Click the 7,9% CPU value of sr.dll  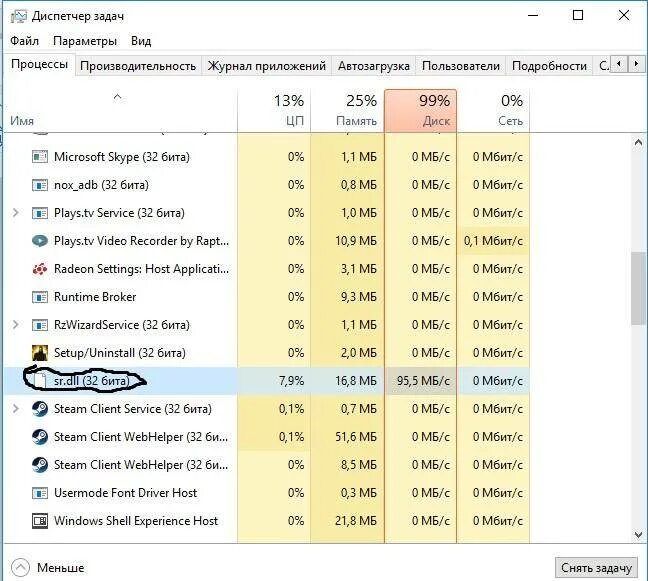point(291,381)
